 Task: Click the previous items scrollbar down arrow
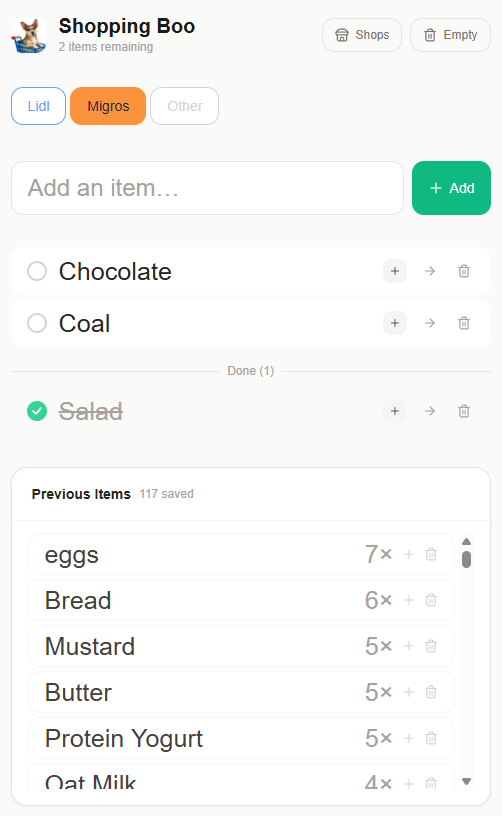(x=467, y=781)
